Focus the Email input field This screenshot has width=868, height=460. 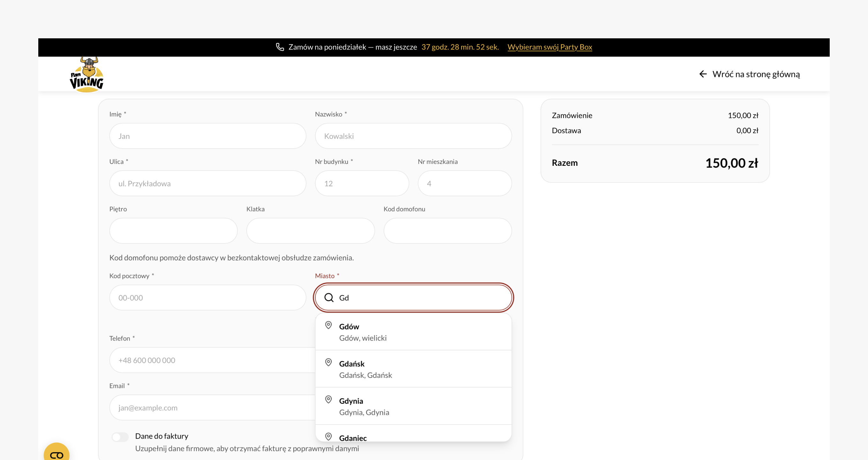tap(212, 407)
